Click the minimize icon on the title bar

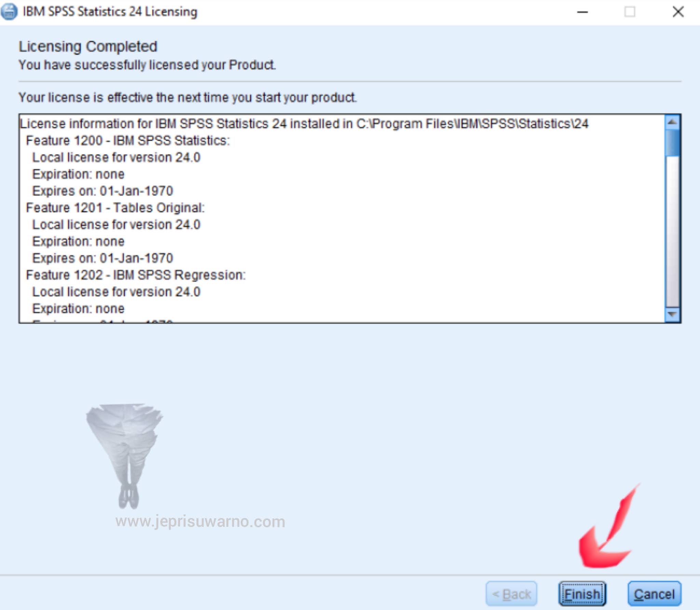582,12
